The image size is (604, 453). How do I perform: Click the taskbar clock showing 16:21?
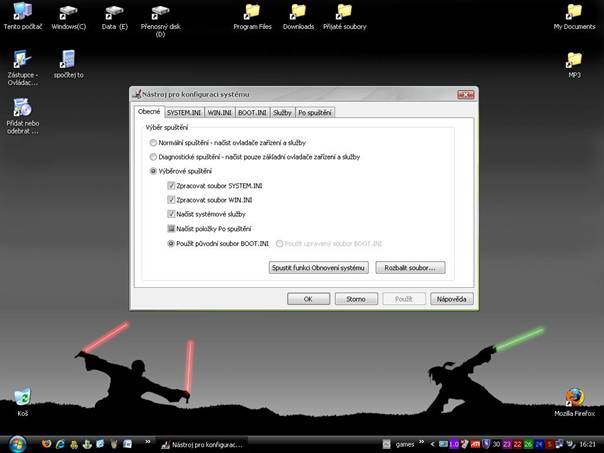(x=587, y=444)
